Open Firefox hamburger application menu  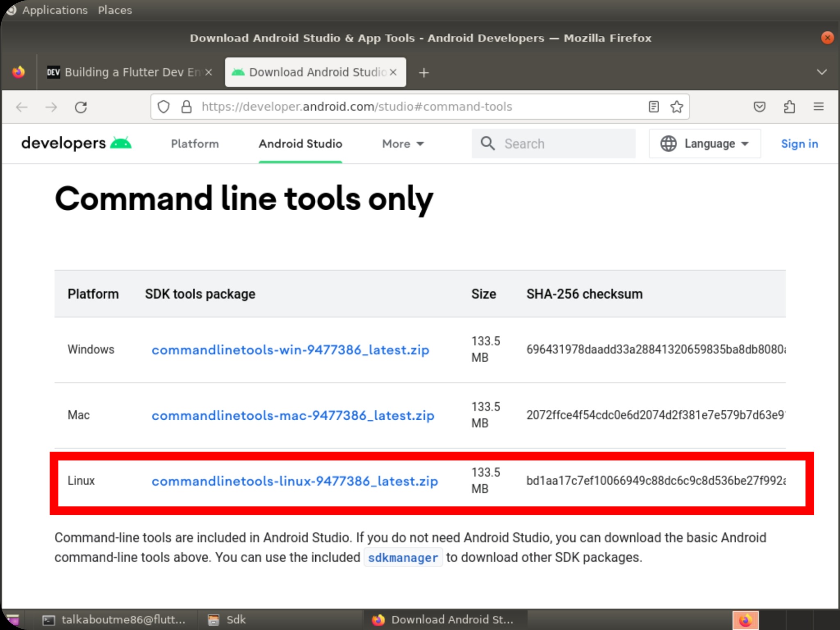[818, 107]
